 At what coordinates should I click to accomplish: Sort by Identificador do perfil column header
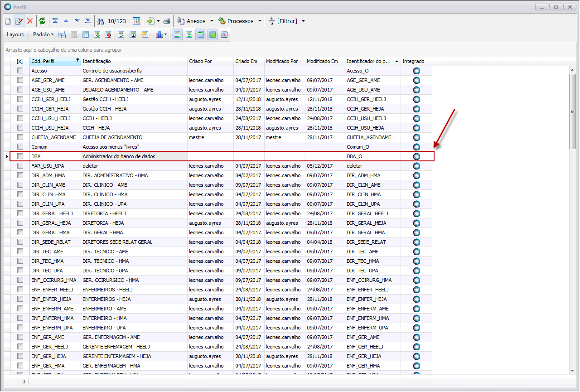(x=373, y=61)
